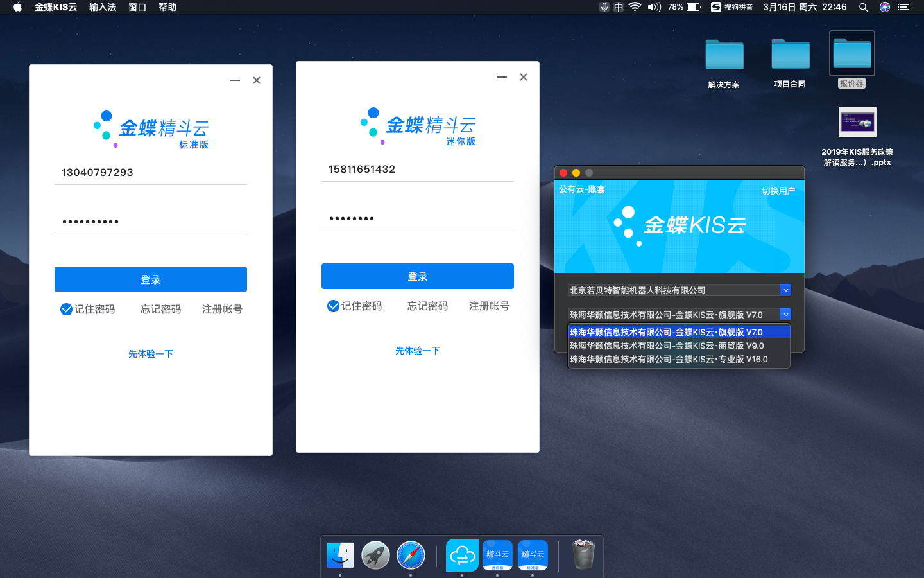Open the 窗口 menu

(137, 7)
